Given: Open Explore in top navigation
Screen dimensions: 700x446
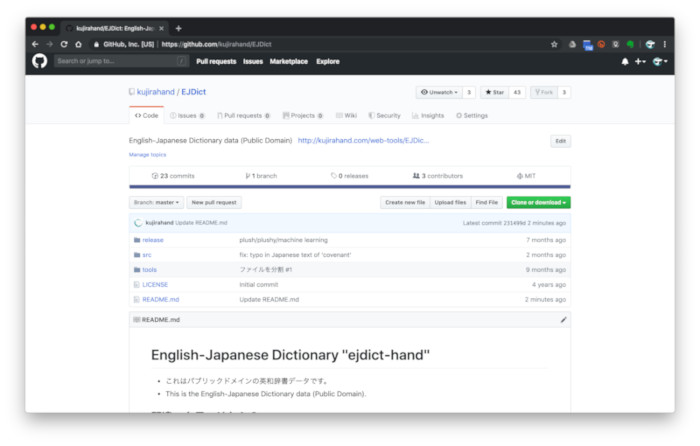Looking at the screenshot, I should [x=328, y=62].
